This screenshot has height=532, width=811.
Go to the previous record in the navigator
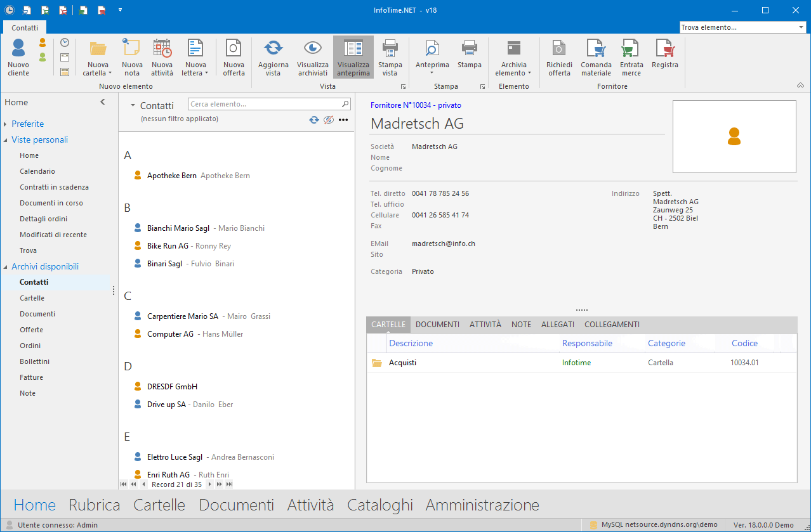tap(143, 484)
